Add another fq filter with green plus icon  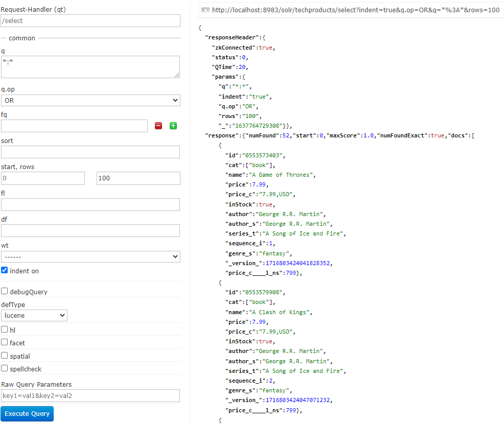click(x=173, y=126)
